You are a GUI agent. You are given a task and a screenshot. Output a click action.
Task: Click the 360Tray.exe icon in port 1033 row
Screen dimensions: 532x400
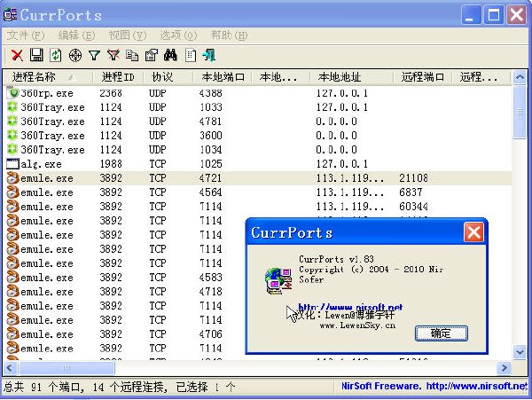[x=12, y=107]
